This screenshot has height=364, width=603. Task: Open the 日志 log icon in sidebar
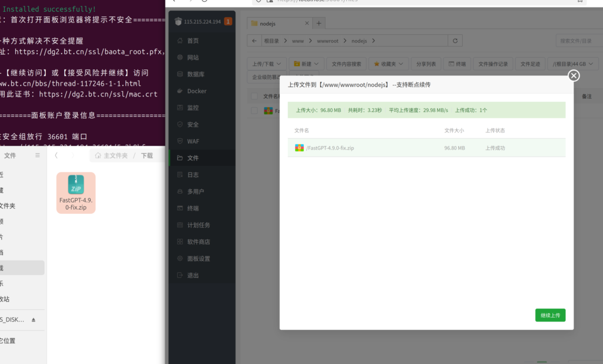(x=180, y=175)
